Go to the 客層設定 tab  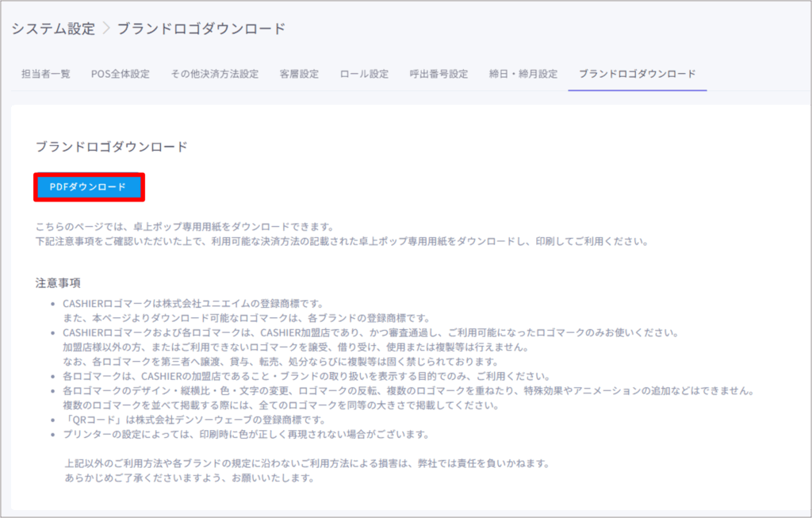click(x=299, y=74)
